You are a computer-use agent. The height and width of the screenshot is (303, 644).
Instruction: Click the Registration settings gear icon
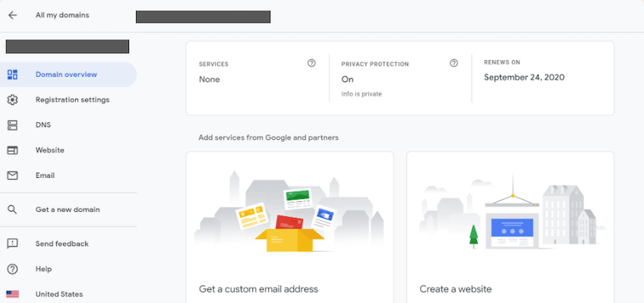tap(13, 99)
